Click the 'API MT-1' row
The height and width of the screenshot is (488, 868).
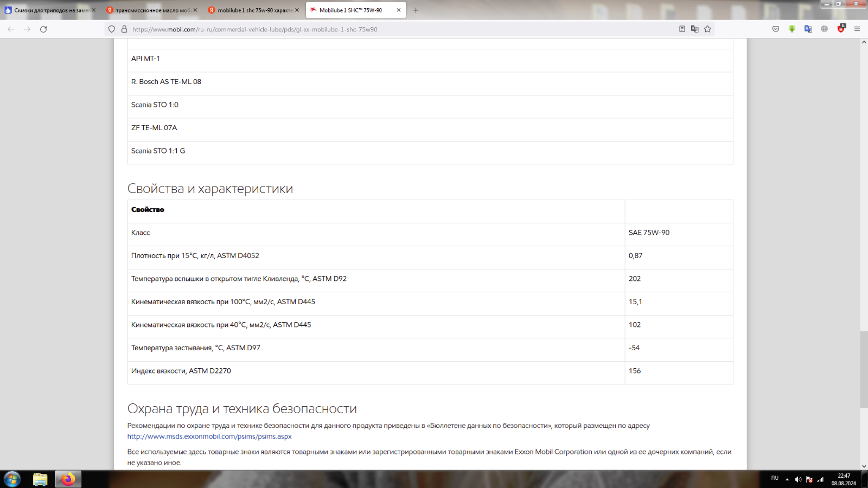point(430,60)
